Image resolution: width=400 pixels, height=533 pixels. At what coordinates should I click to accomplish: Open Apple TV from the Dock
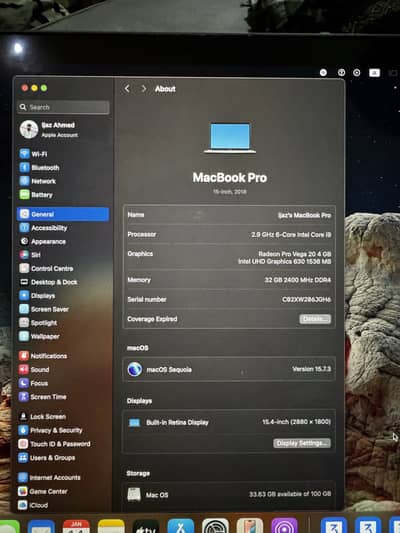[146, 526]
